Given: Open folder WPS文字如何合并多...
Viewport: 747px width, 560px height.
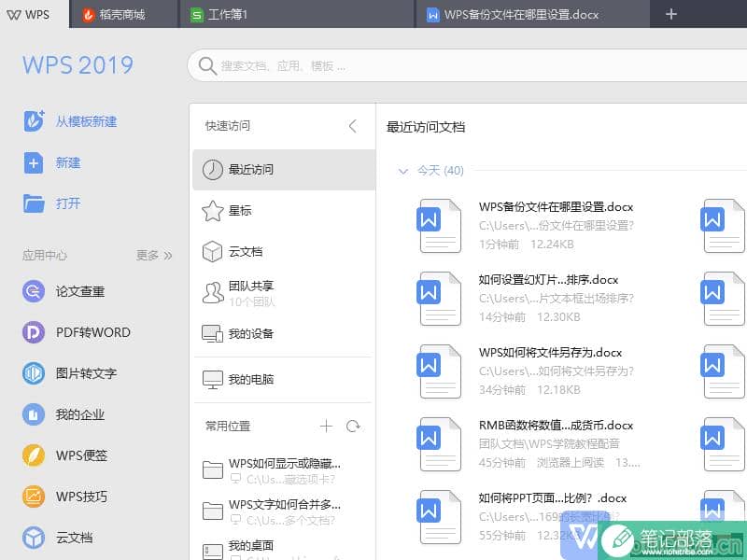Looking at the screenshot, I should [284, 511].
